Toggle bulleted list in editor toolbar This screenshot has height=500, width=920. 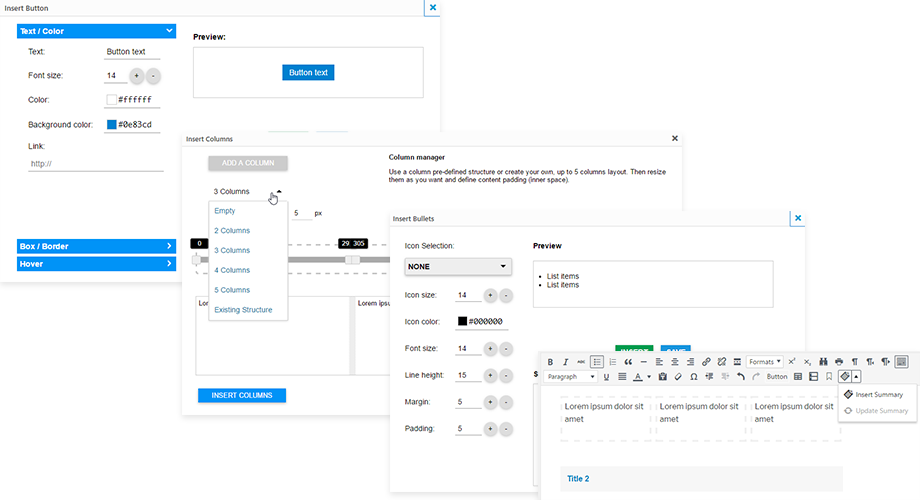(597, 362)
